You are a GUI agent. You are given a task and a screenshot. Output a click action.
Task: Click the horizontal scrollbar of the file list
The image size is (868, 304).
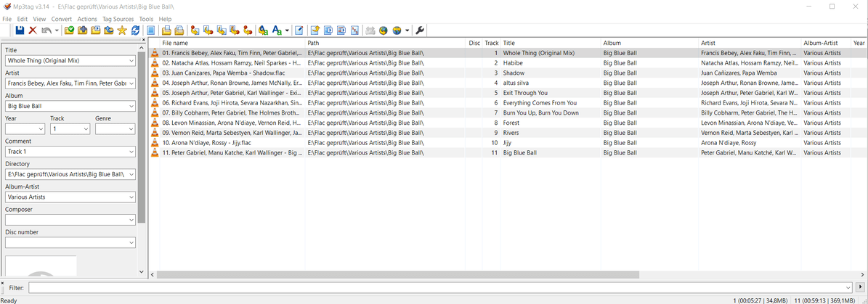(398, 275)
